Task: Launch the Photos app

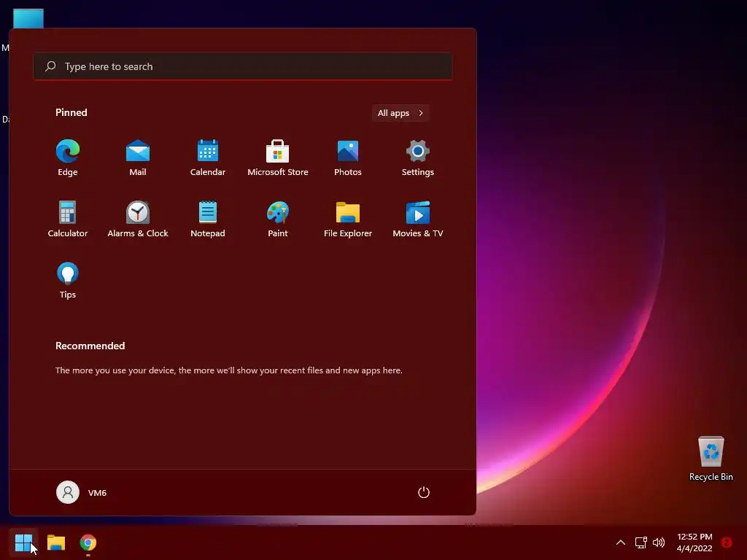Action: point(348,158)
